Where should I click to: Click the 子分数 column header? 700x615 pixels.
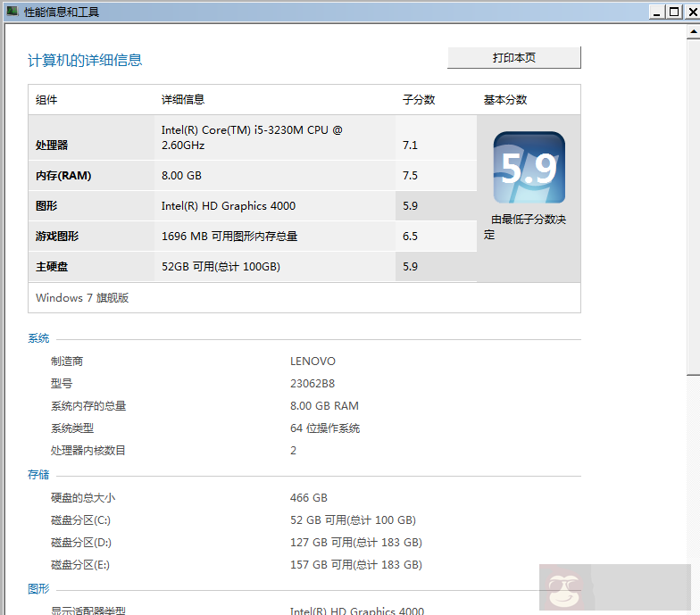pos(418,100)
